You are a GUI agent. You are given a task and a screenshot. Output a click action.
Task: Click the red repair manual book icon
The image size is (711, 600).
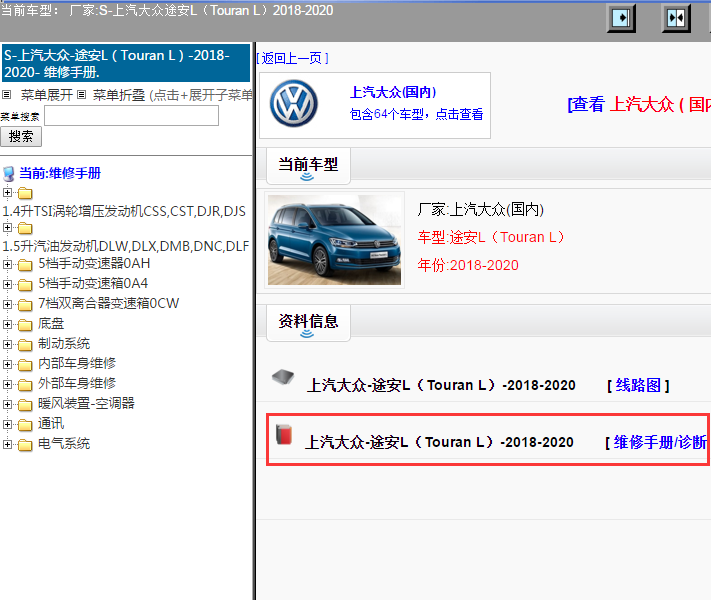pos(284,434)
